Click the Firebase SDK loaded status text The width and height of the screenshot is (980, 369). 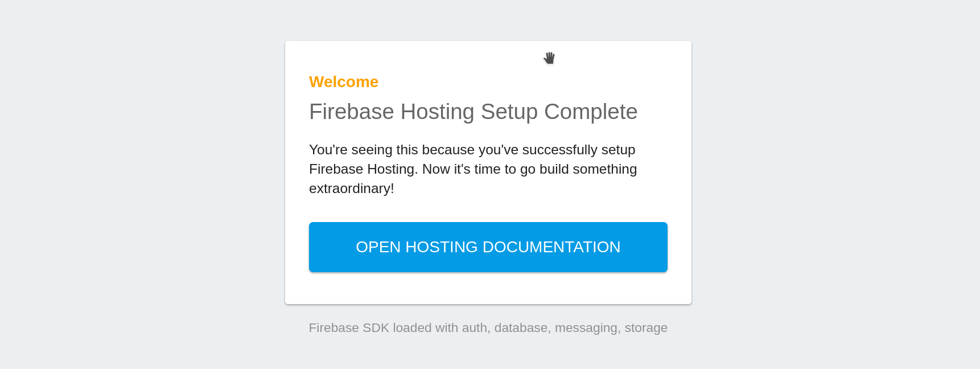(x=488, y=328)
